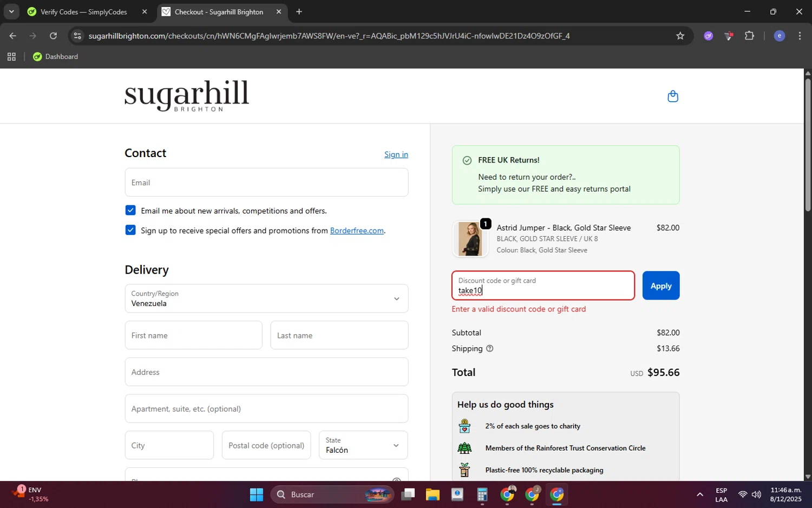Reload the checkout page
Screen dimensions: 812x508
pyautogui.click(x=53, y=36)
